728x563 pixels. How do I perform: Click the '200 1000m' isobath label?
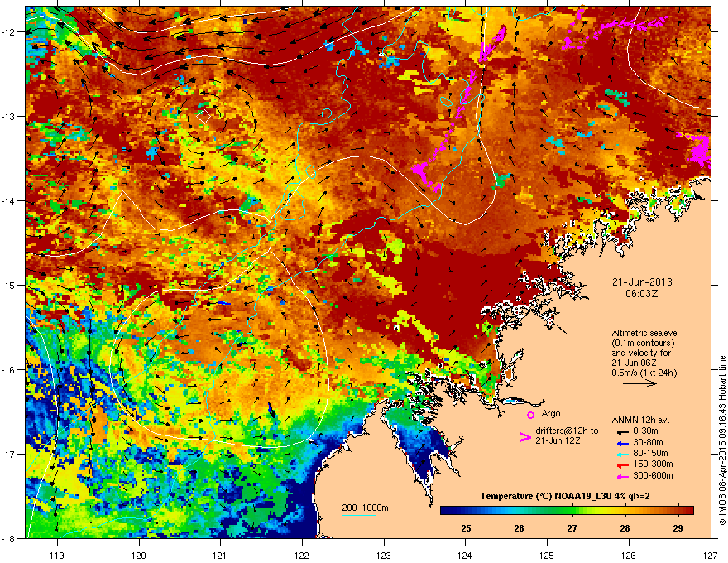[365, 508]
